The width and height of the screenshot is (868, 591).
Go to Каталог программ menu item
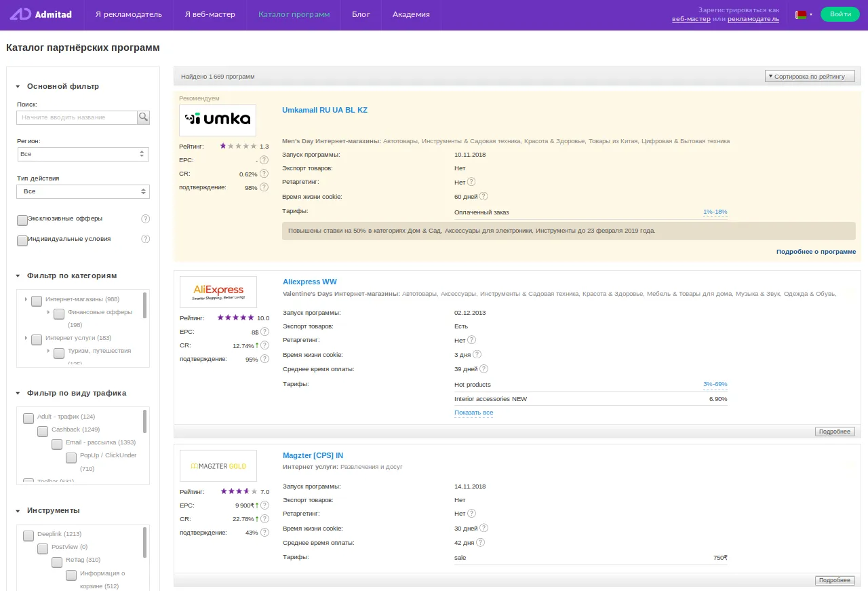[294, 14]
